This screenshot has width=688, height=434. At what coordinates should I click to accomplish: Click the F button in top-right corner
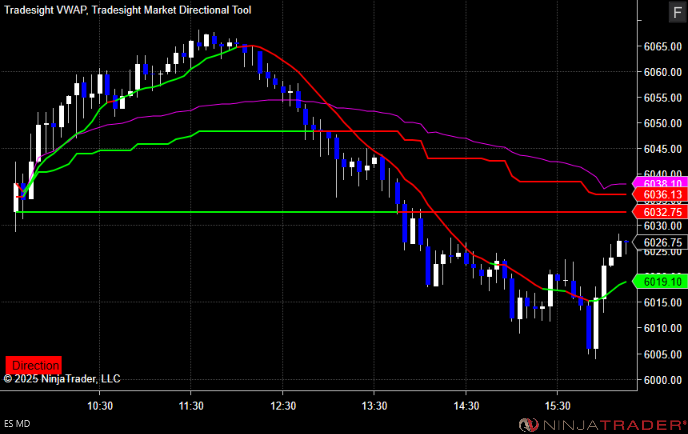677,12
